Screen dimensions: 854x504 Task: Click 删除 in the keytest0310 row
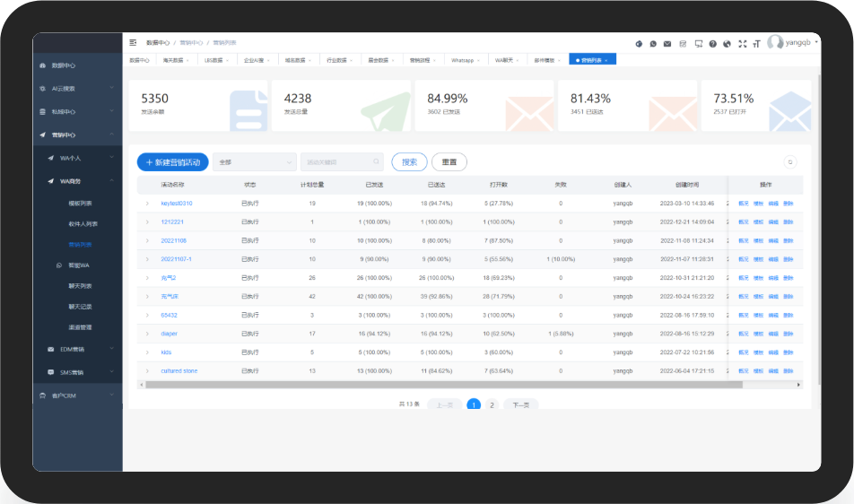click(x=789, y=204)
